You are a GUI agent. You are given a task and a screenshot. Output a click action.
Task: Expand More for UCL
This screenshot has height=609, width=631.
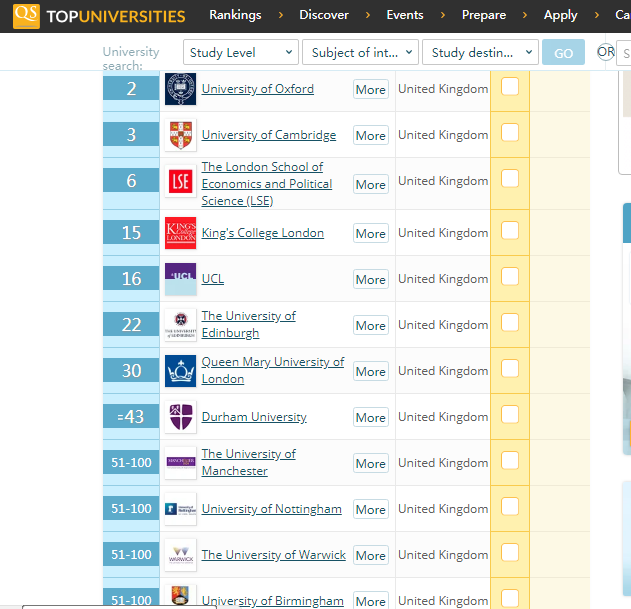[371, 279]
